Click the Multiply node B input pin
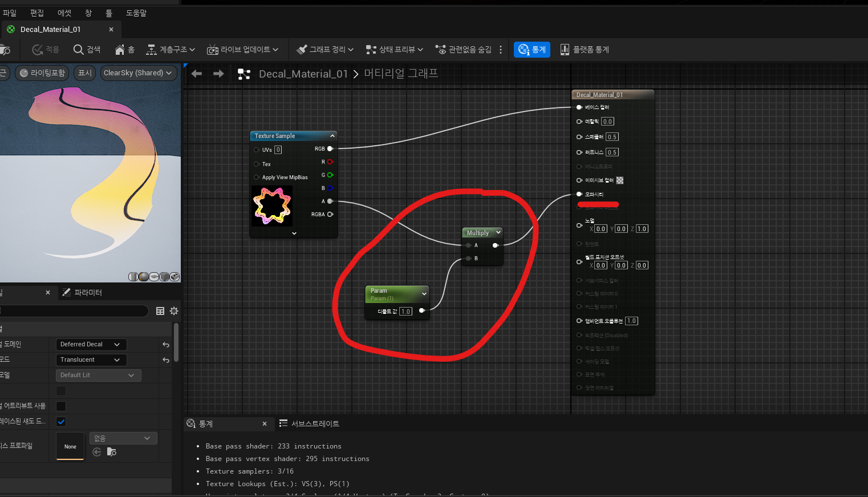Screen dimensions: 868x497 468,258
